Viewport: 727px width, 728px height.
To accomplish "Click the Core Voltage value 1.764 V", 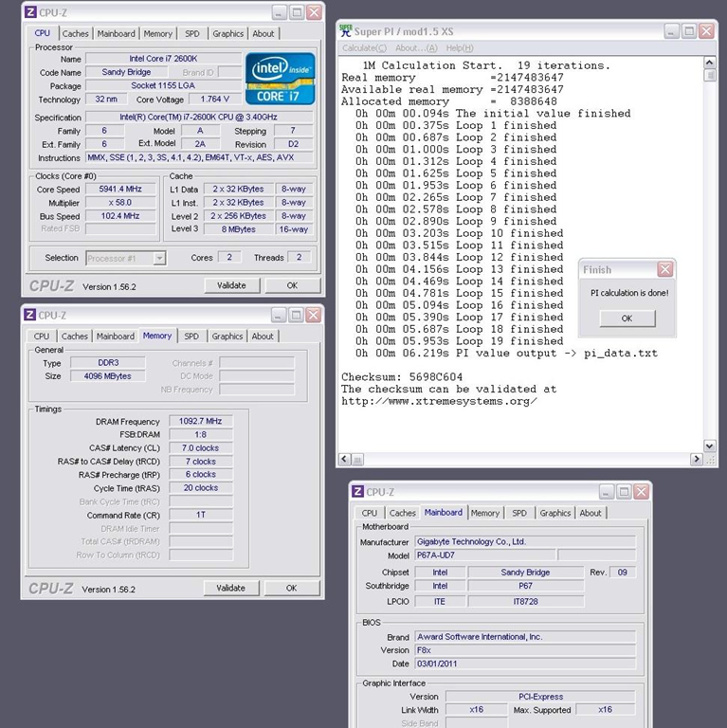I will [215, 99].
